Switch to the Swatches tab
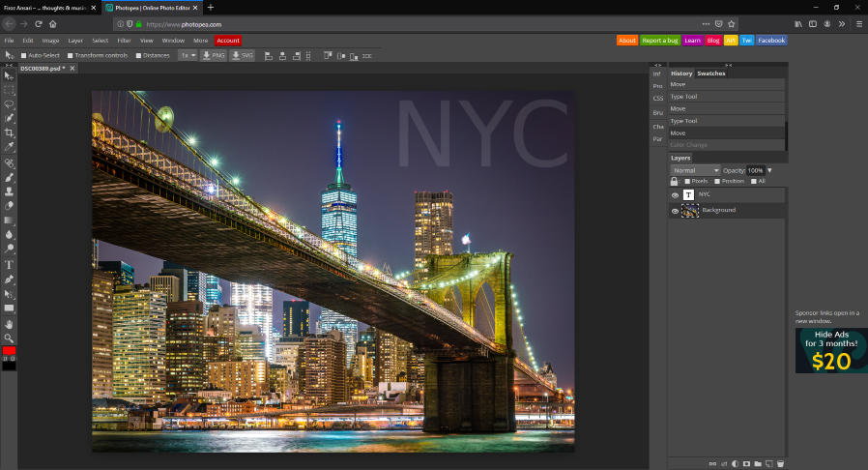The width and height of the screenshot is (868, 470). pos(710,73)
